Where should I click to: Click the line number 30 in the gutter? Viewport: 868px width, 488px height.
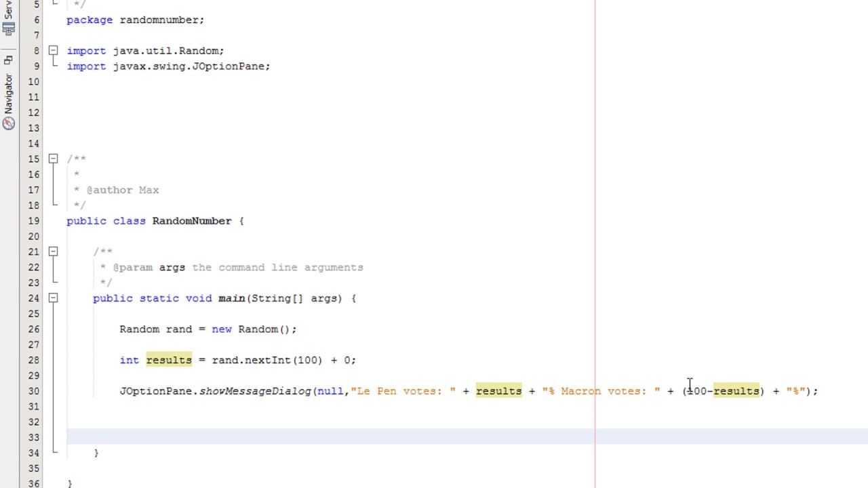coord(33,391)
